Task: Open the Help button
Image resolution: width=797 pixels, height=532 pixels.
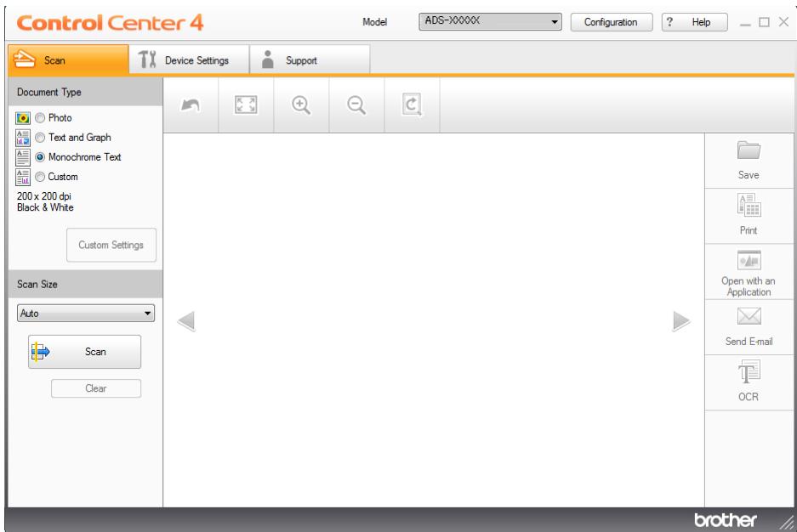Action: (x=694, y=22)
